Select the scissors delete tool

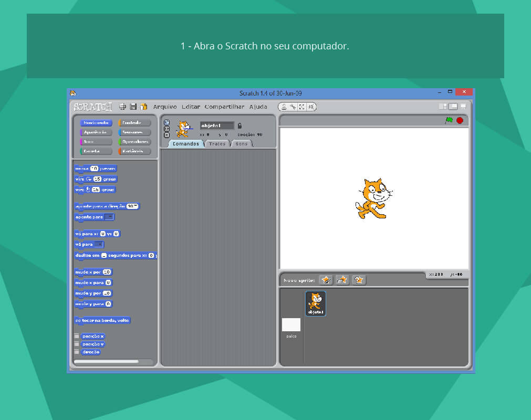[x=293, y=107]
